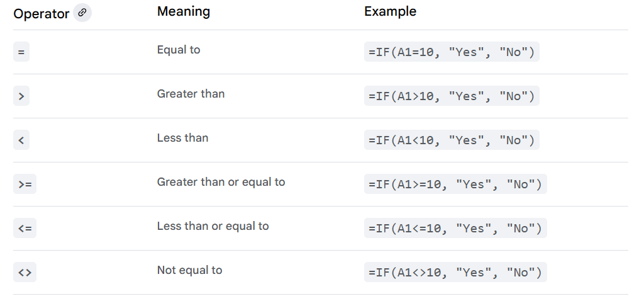Click the Meaning column header
Image resolution: width=644 pixels, height=301 pixels.
pos(184,11)
